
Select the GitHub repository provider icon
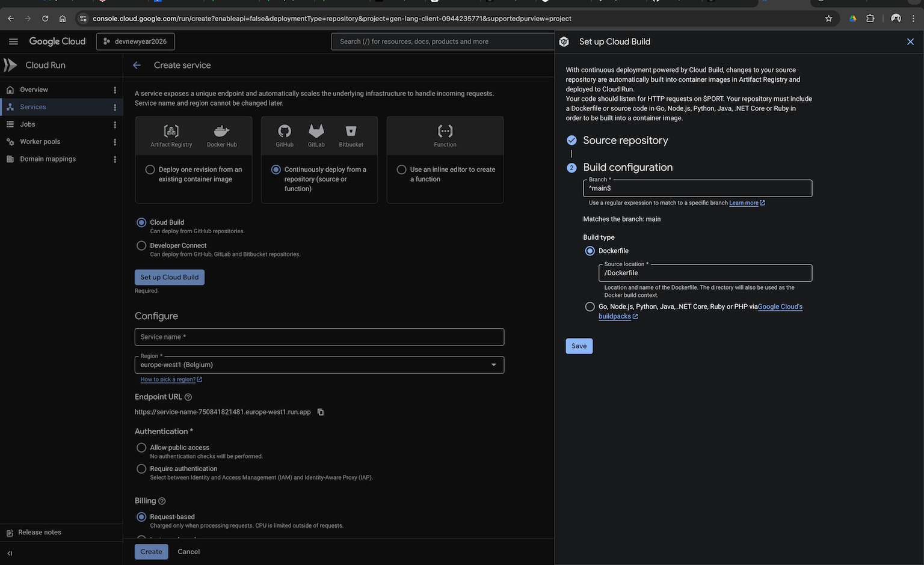[284, 131]
